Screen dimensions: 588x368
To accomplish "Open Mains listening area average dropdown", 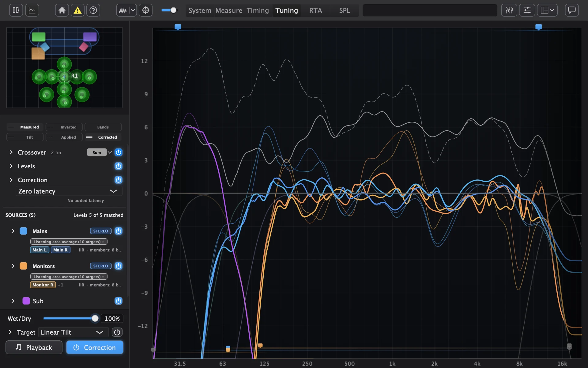I will click(x=69, y=242).
